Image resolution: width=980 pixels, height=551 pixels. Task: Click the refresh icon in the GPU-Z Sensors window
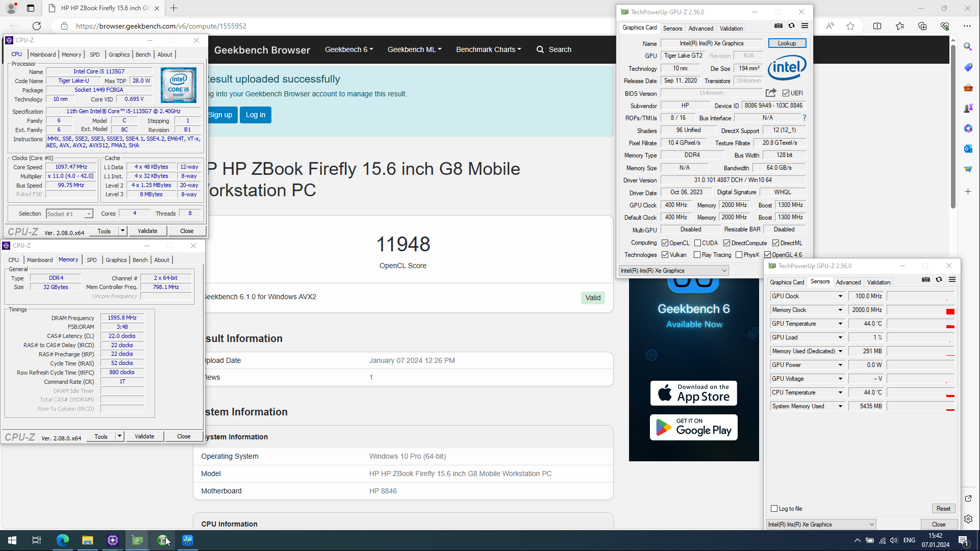coord(939,279)
